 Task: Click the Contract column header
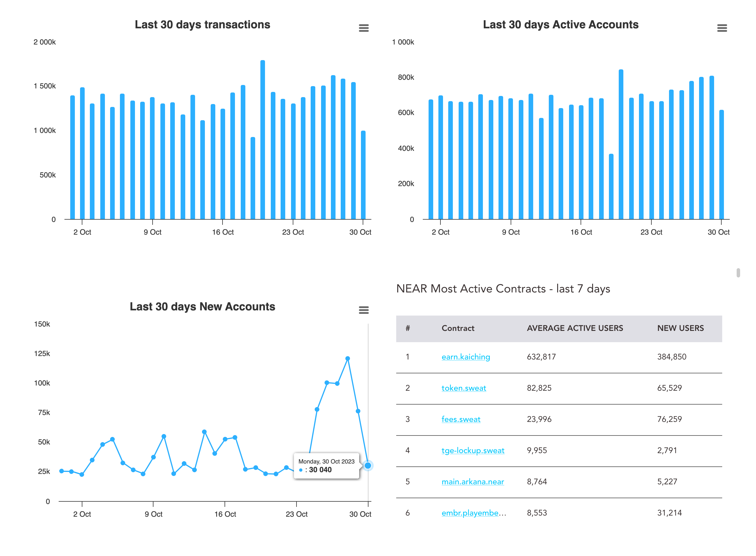point(458,329)
